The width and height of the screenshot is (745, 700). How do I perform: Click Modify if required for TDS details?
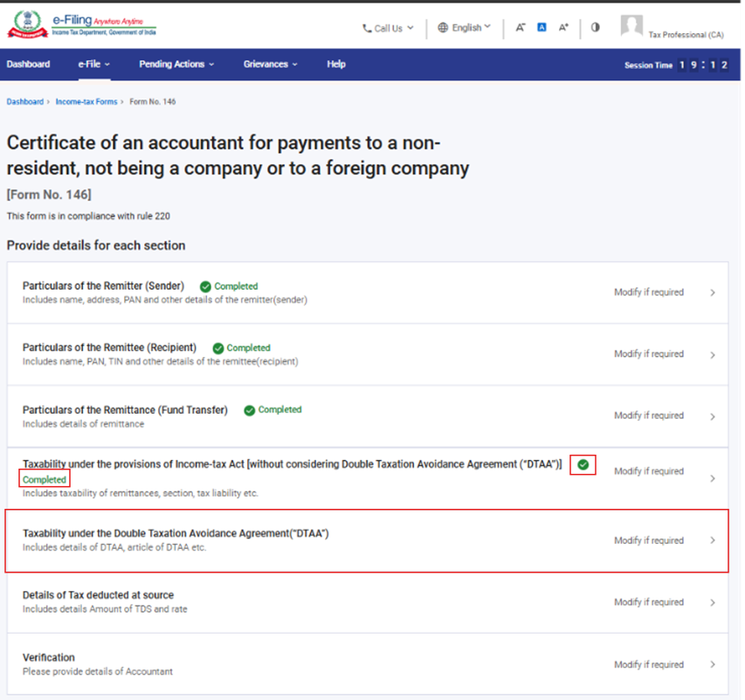coord(648,602)
